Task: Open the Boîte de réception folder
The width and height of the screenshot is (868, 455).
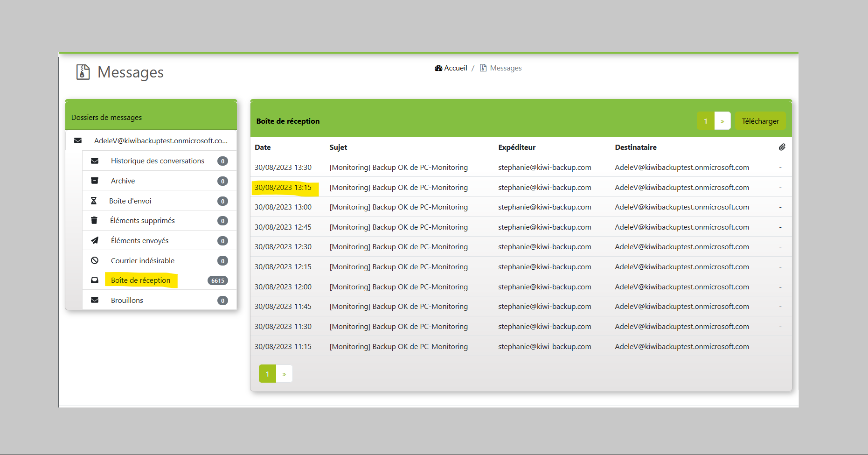Action: [x=160, y=280]
